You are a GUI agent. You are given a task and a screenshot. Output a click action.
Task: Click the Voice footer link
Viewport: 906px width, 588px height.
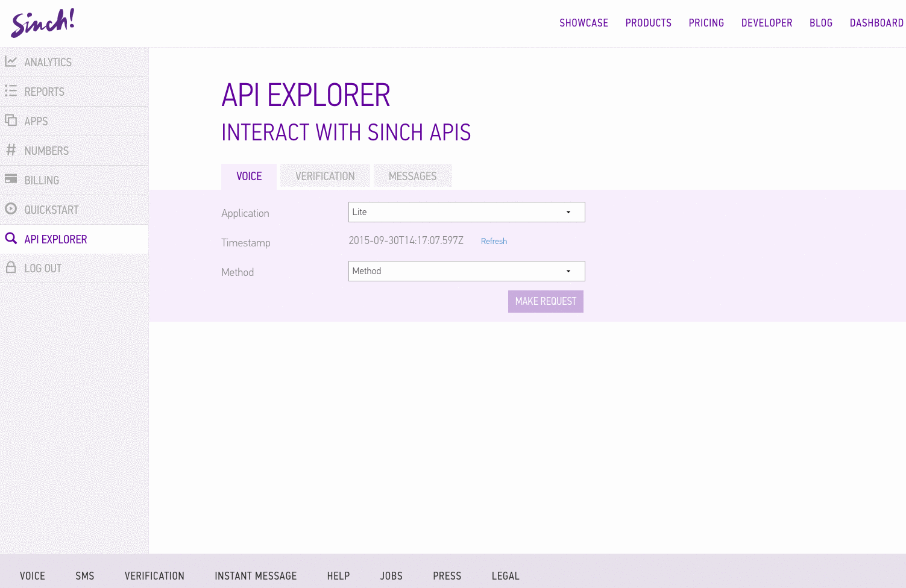point(33,576)
